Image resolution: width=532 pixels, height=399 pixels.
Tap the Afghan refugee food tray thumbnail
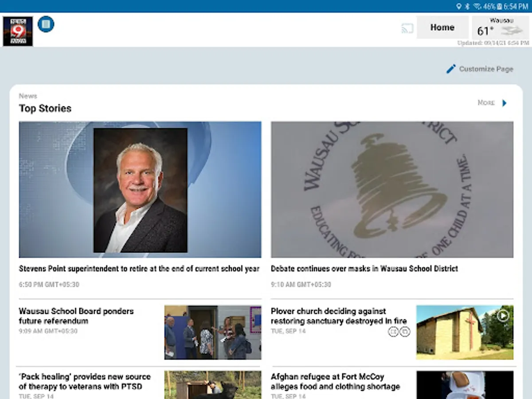coord(465,385)
